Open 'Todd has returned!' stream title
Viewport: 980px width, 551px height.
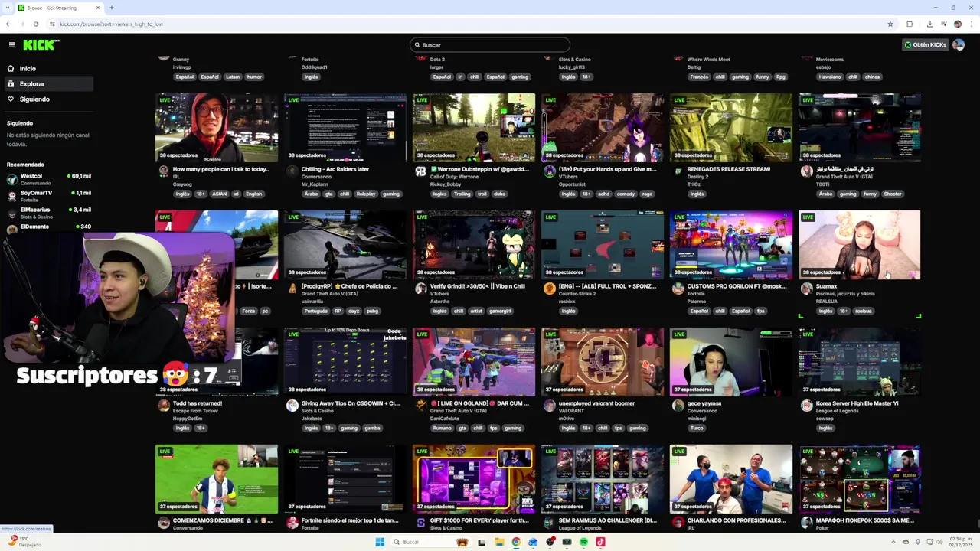point(198,403)
